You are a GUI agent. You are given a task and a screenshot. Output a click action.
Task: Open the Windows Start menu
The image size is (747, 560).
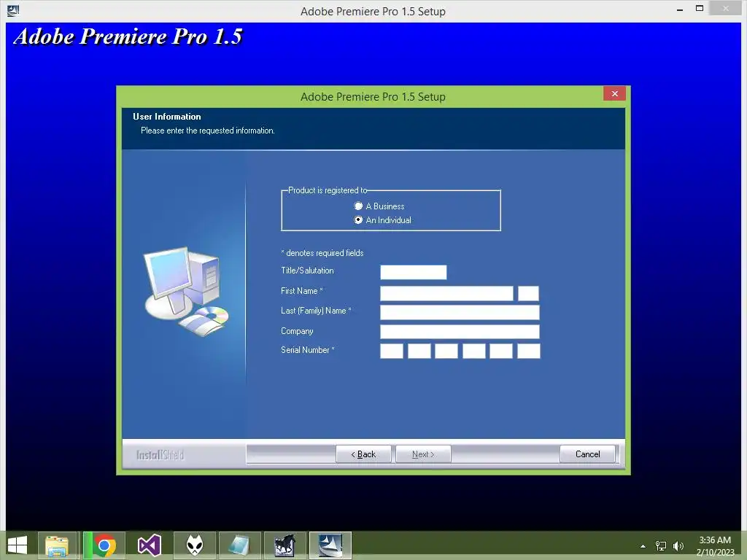click(18, 545)
